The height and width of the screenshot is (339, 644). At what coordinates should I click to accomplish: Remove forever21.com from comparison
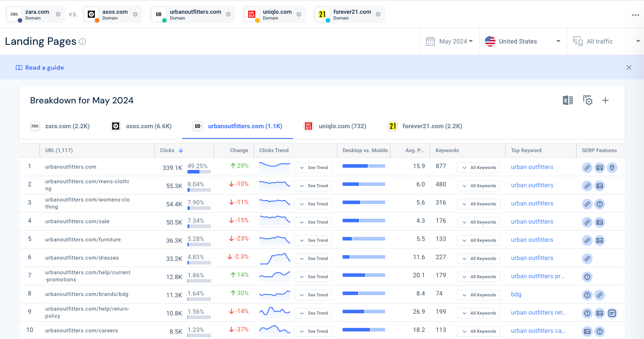tap(378, 14)
